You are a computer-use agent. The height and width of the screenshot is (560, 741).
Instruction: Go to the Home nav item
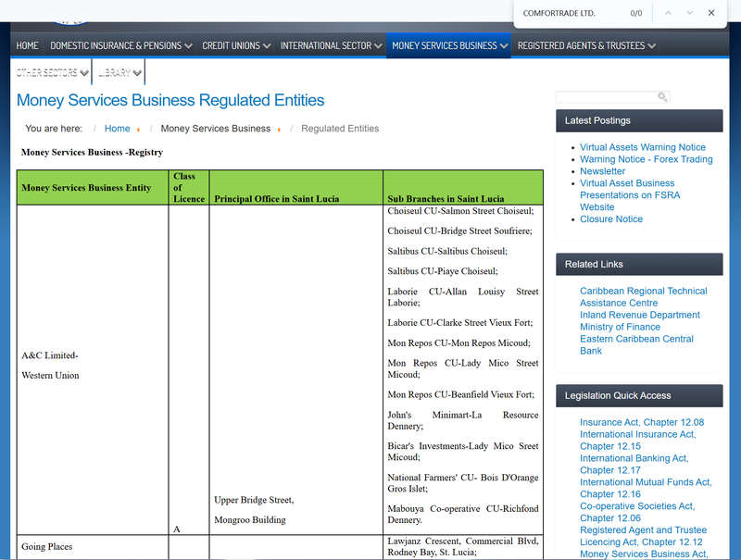[x=28, y=45]
